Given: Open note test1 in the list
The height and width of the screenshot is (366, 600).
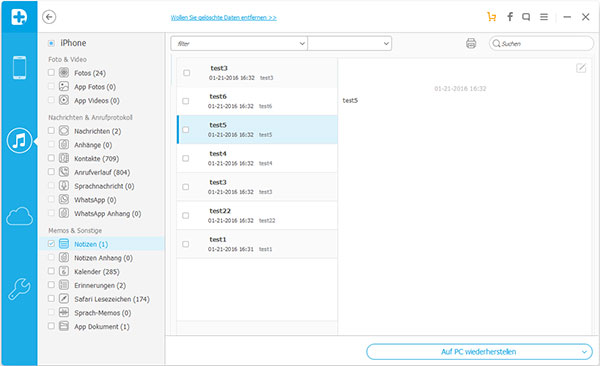Looking at the screenshot, I should coord(257,244).
